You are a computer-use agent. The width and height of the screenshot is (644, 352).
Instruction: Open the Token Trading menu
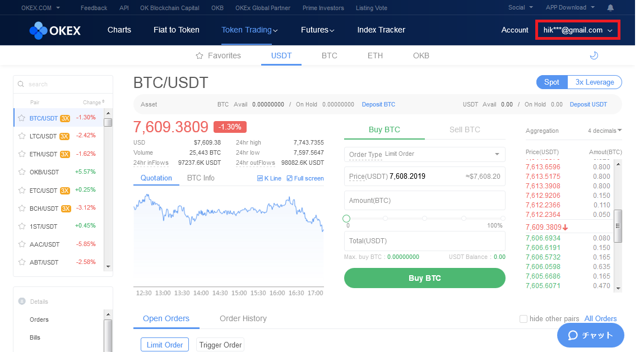pyautogui.click(x=249, y=30)
